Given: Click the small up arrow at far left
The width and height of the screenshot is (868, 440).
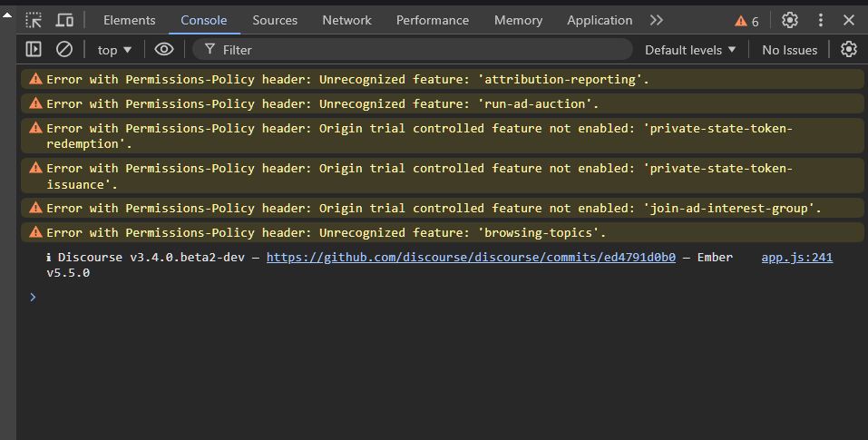Looking at the screenshot, I should point(7,15).
